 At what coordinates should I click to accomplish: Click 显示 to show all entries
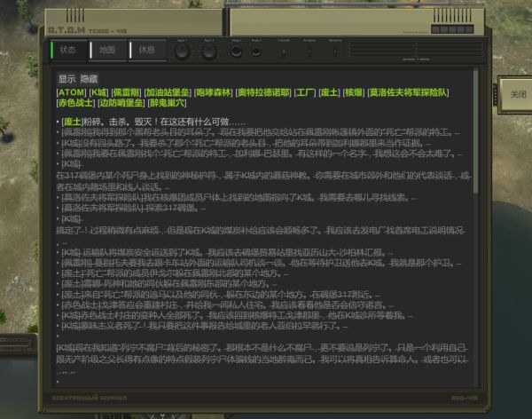pyautogui.click(x=66, y=79)
